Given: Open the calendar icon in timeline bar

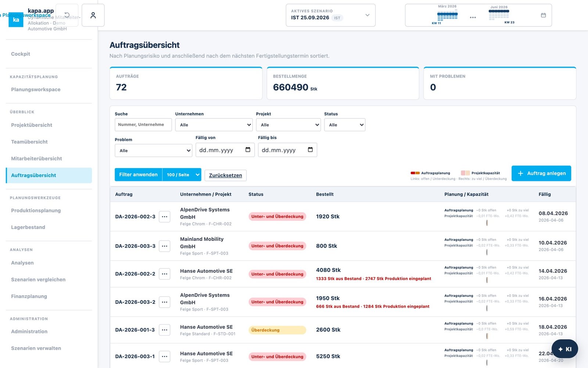Looking at the screenshot, I should (543, 15).
